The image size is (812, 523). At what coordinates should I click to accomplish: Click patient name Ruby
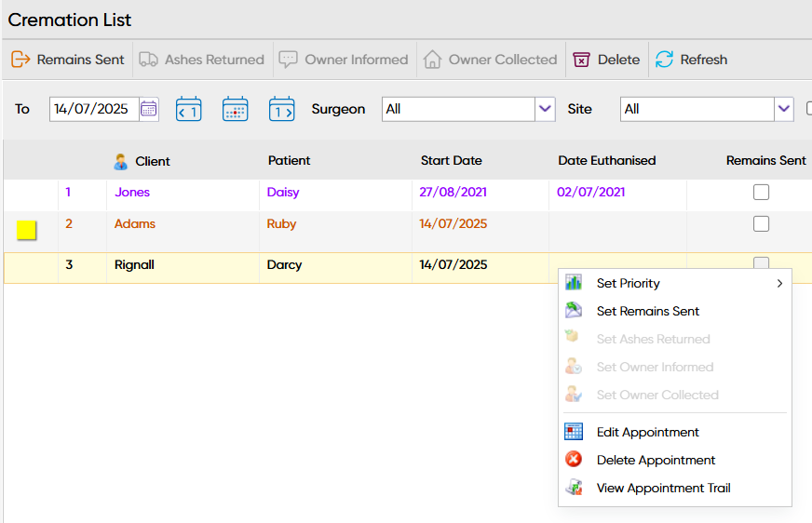pyautogui.click(x=281, y=223)
